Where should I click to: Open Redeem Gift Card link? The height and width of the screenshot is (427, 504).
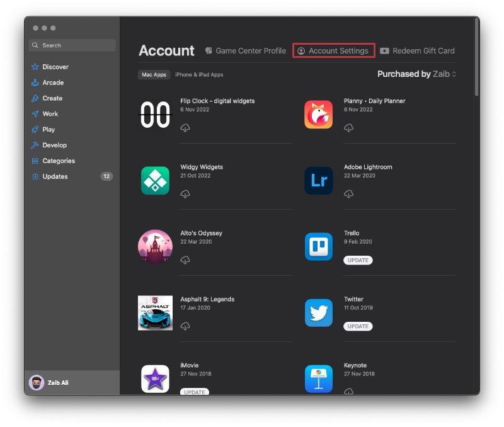[417, 51]
